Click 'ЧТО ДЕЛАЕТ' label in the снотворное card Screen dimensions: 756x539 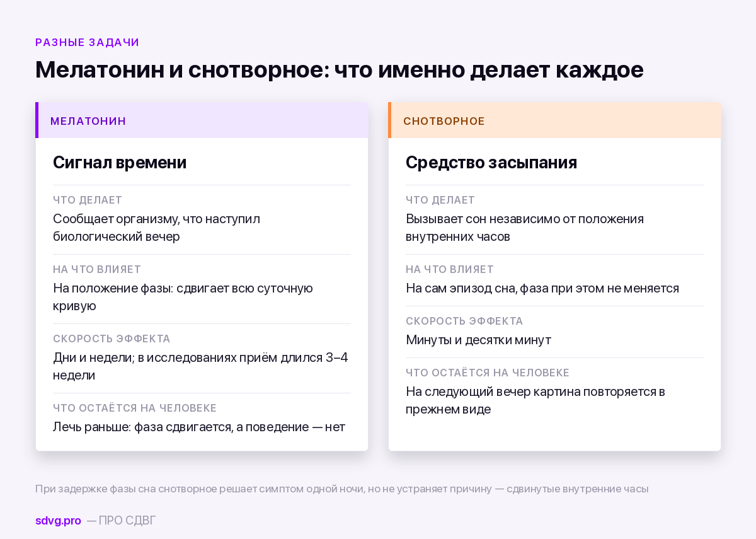(x=440, y=200)
